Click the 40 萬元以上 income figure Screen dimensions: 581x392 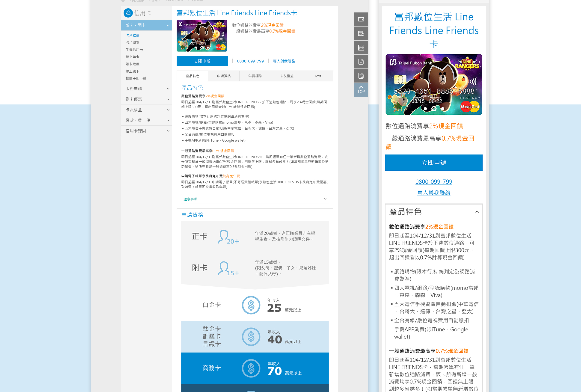[284, 340]
